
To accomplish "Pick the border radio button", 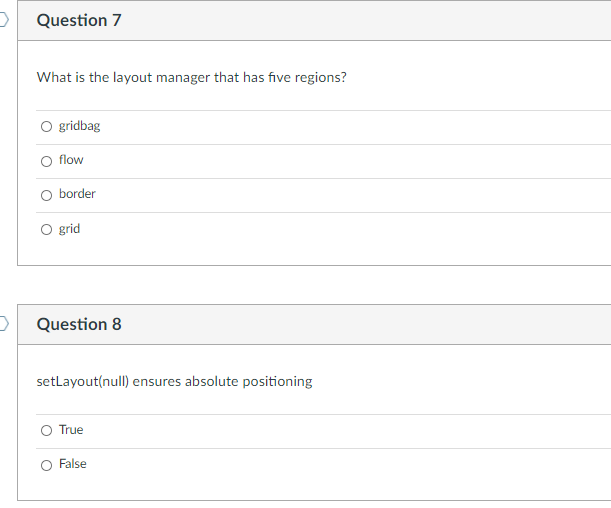I will click(x=47, y=195).
